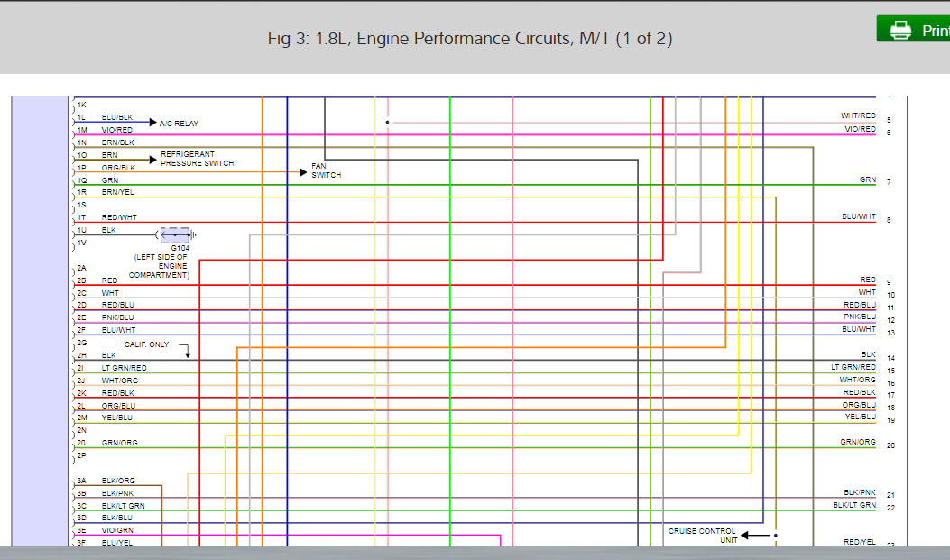Click the 'WHT/RED' label beside number 5

click(858, 115)
